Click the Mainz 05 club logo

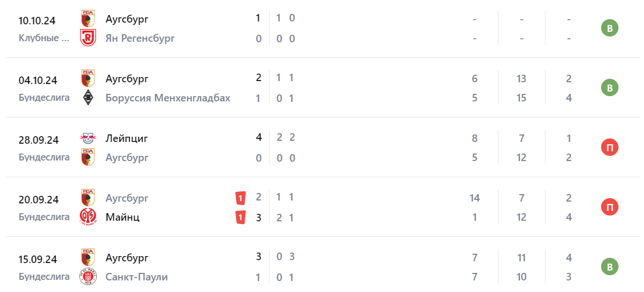(88, 217)
